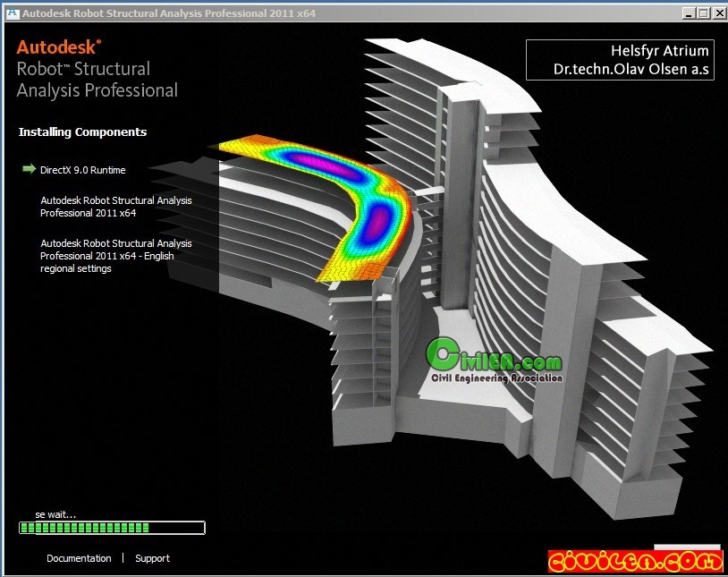Click the Installing Components heading
Image resolution: width=728 pixels, height=577 pixels.
(x=82, y=132)
